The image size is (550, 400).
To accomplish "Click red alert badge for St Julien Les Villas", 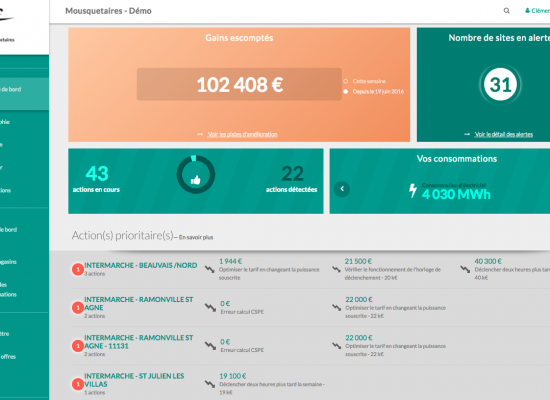I will (78, 384).
